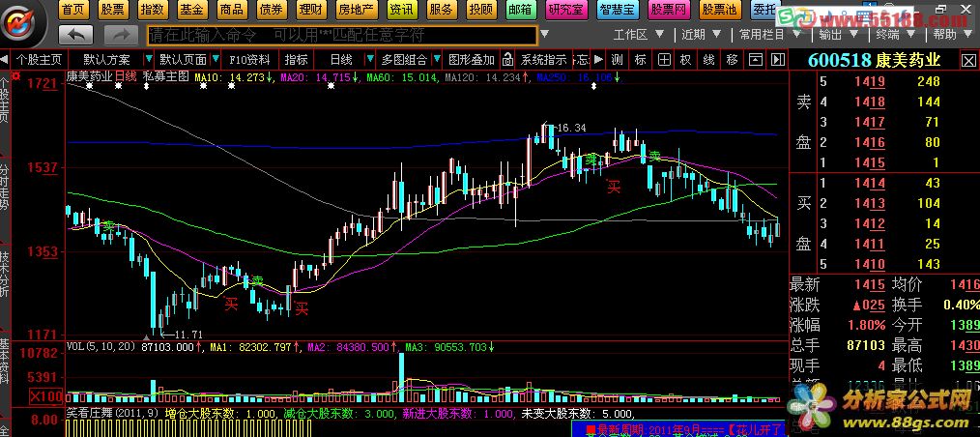Open the 输出 output dropdown
This screenshot has height=437, width=980.
[839, 35]
